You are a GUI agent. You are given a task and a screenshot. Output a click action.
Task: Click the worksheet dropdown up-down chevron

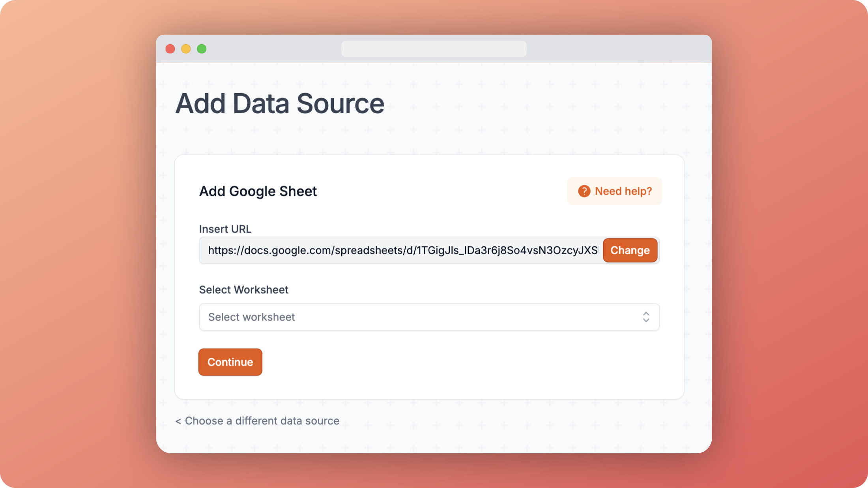(646, 317)
